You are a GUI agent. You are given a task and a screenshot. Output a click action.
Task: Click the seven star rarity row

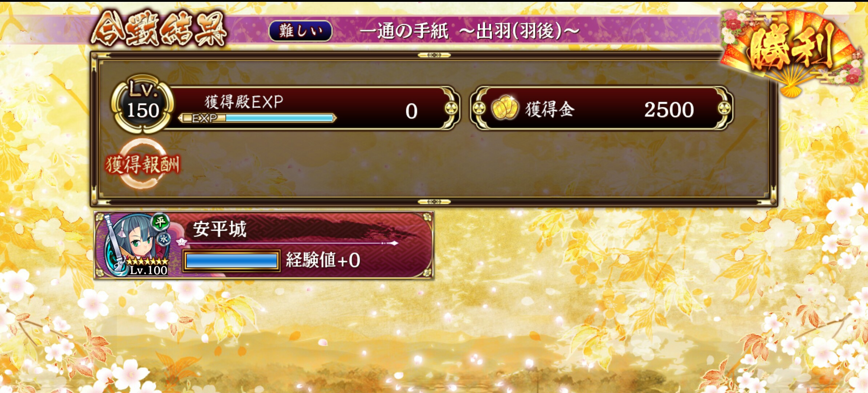pyautogui.click(x=147, y=261)
